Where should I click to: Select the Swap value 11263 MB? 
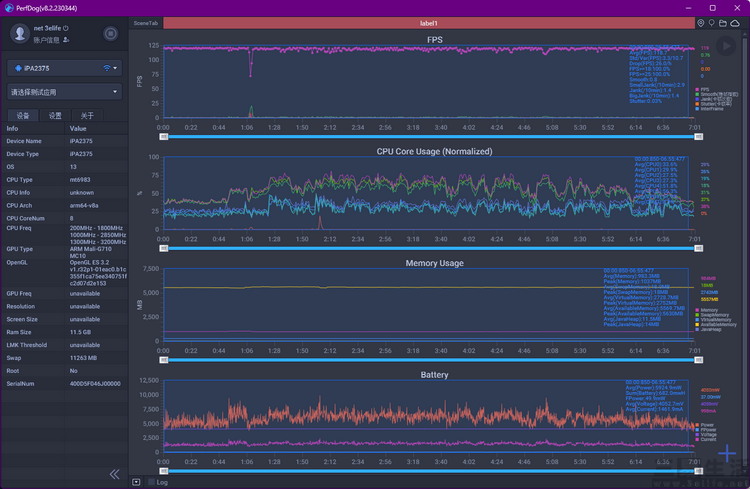(x=83, y=358)
